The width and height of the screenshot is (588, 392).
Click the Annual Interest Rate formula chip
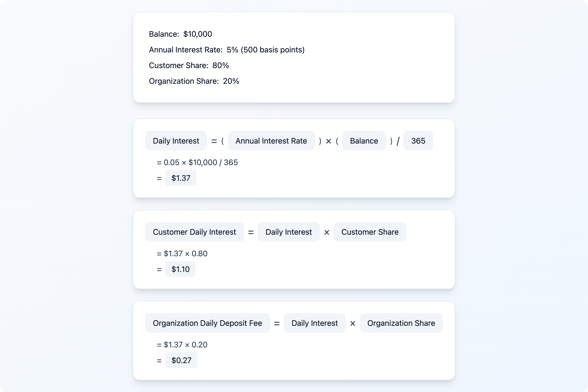[271, 141]
